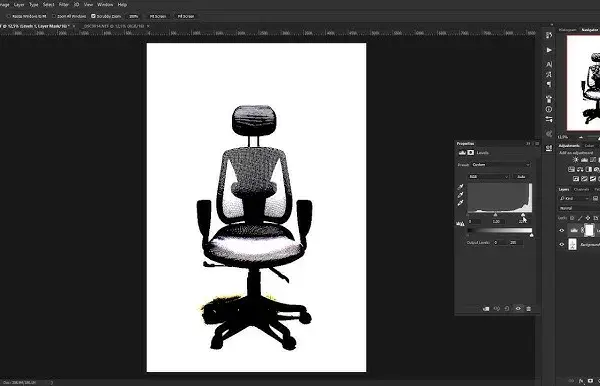Collapse the Properties panel with double arrows
This screenshot has height=386, width=600.
coord(528,143)
